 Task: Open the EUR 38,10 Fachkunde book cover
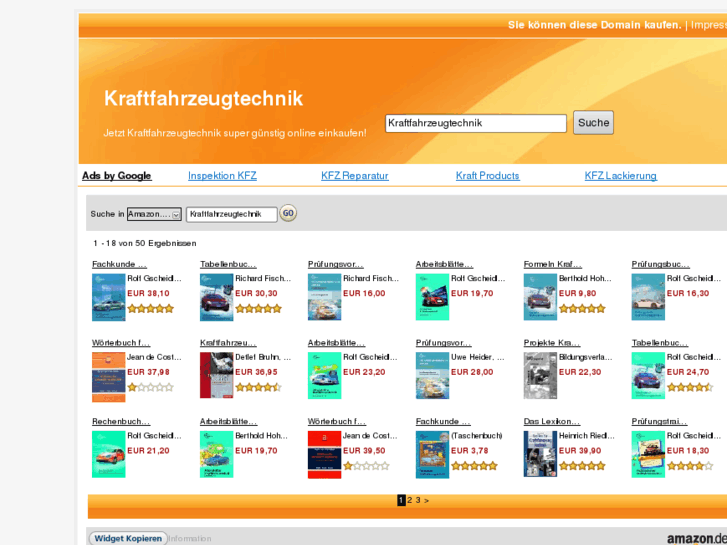tap(108, 297)
